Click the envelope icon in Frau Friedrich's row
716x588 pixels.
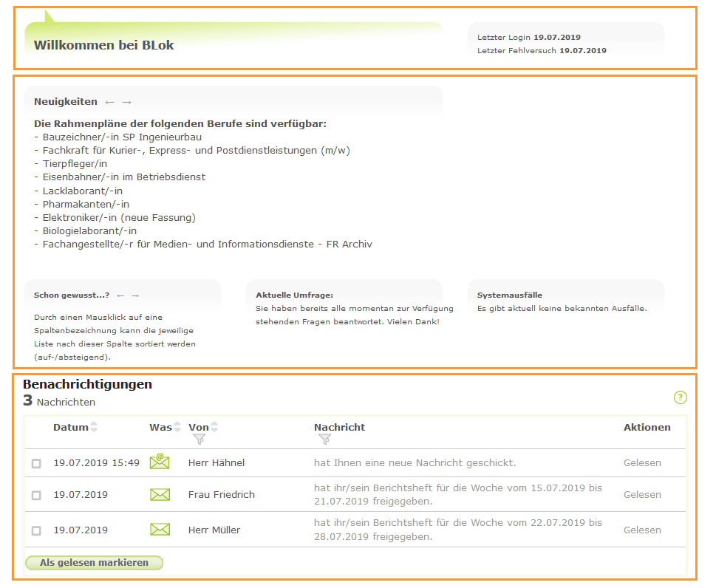(160, 495)
